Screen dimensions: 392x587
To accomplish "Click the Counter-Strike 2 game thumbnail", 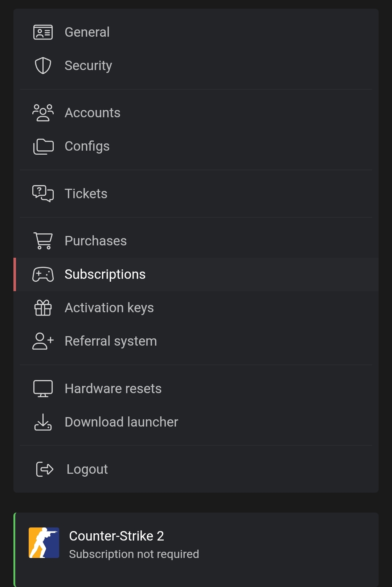I will 44,543.
